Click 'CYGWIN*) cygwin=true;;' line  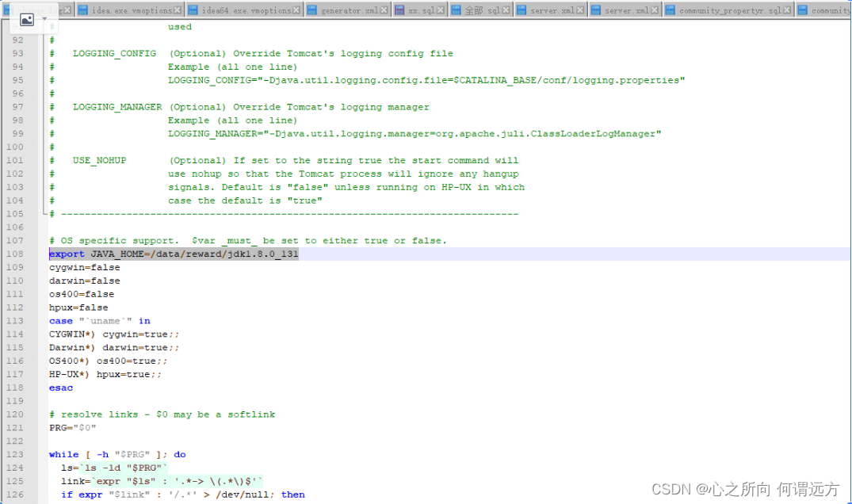(x=113, y=334)
